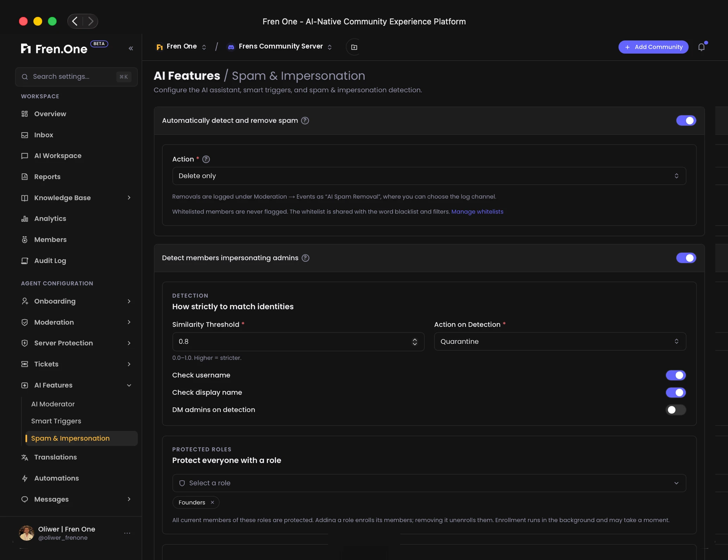Open Action on Detection Quarantine dropdown
728x560 pixels.
[560, 342]
